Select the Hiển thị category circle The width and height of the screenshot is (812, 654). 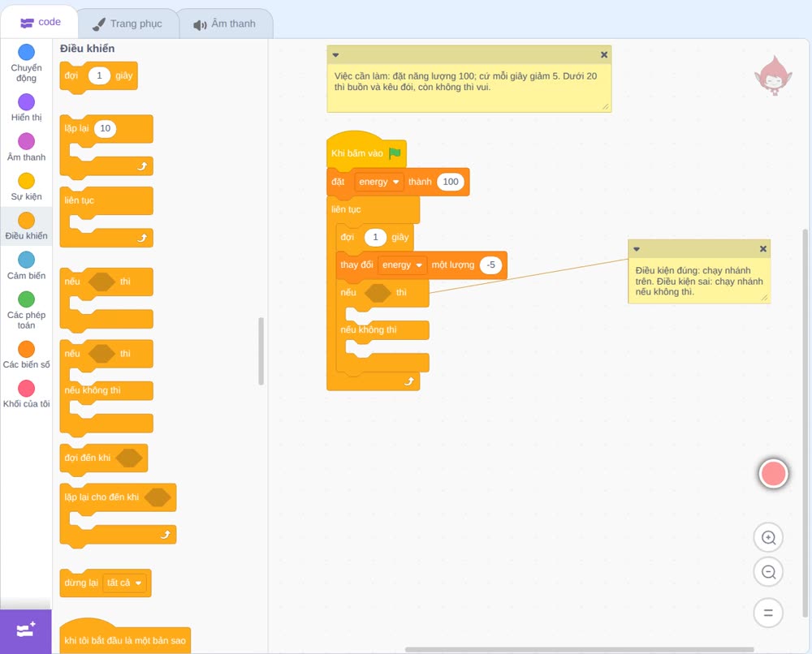point(27,102)
